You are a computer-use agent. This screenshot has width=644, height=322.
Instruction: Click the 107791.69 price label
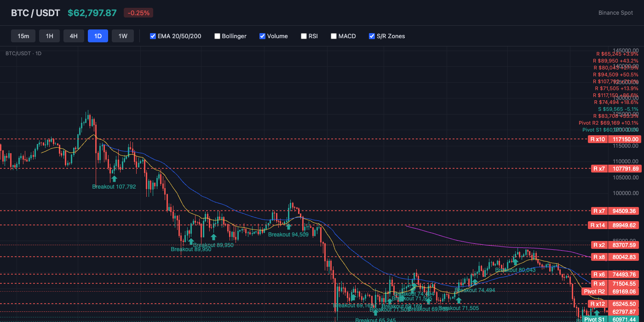625,169
